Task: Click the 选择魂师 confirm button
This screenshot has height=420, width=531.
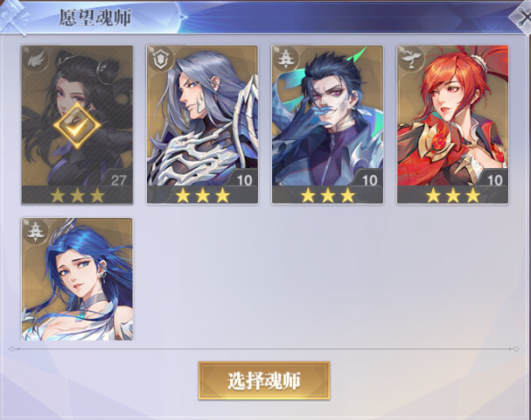Action: tap(264, 381)
